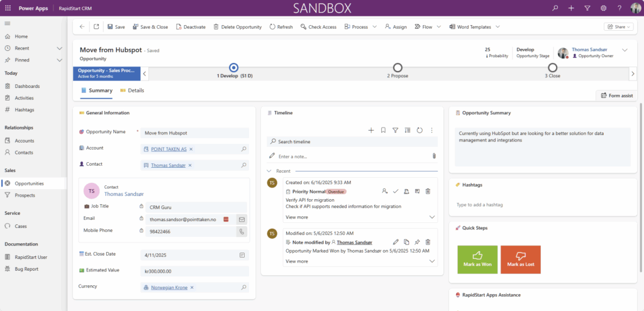Open the help question mark icon
This screenshot has height=311, width=644.
[619, 8]
